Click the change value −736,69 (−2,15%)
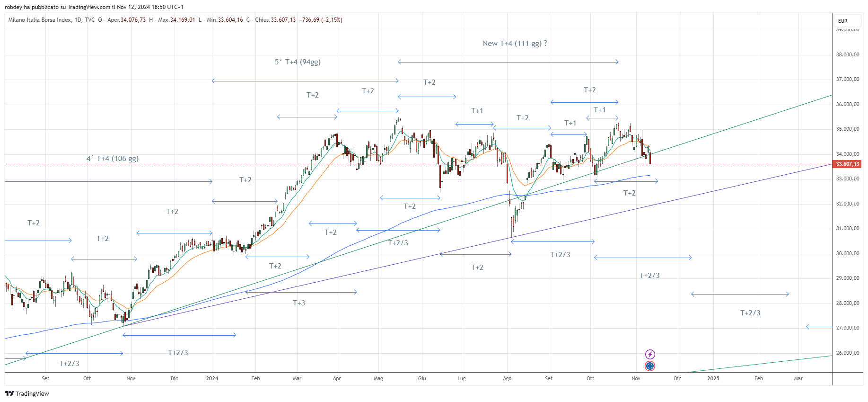 [x=321, y=20]
